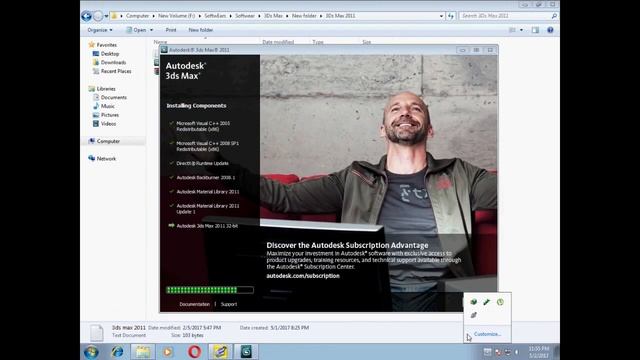This screenshot has width=640, height=360.
Task: Open the Organize dropdown menu
Action: point(100,30)
